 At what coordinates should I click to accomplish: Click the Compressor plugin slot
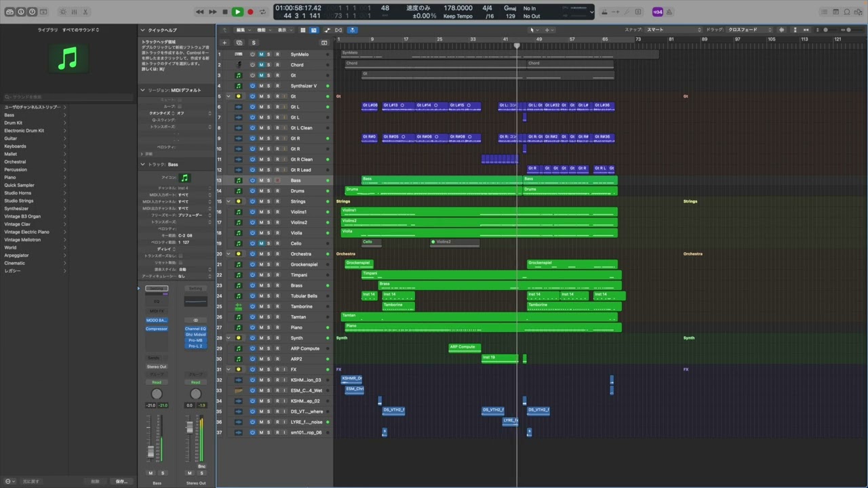click(157, 329)
